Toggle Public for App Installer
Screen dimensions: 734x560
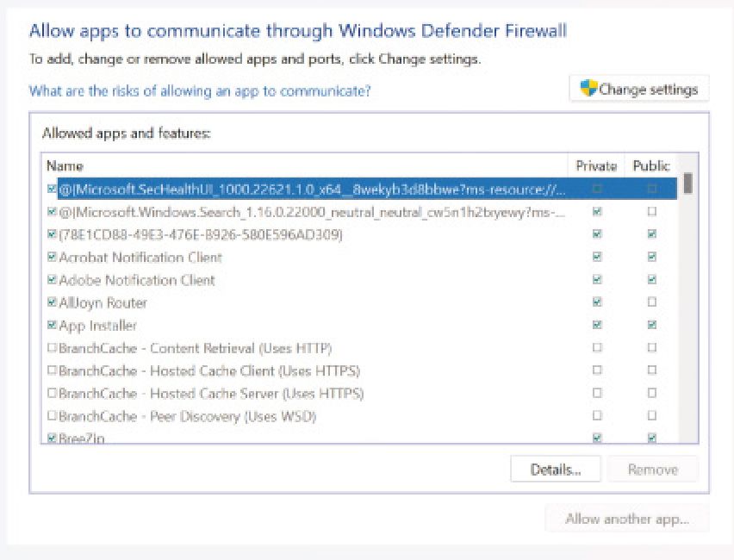tap(651, 325)
